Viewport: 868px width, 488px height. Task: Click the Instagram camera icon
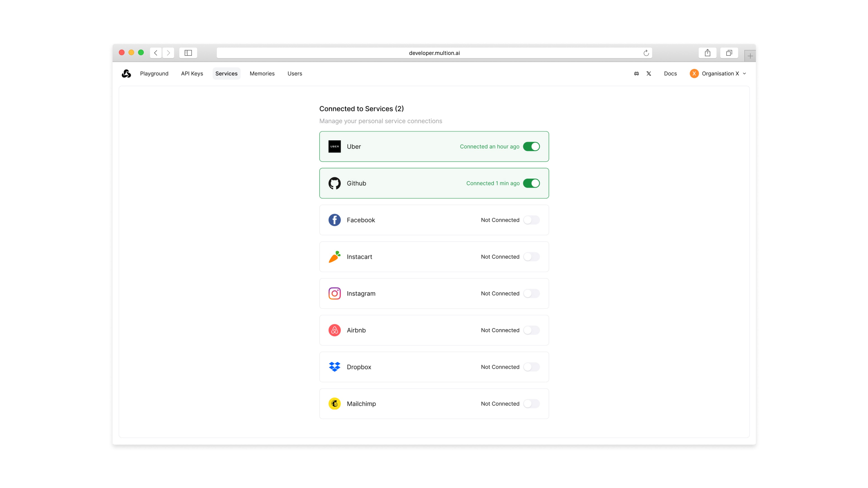pyautogui.click(x=335, y=293)
